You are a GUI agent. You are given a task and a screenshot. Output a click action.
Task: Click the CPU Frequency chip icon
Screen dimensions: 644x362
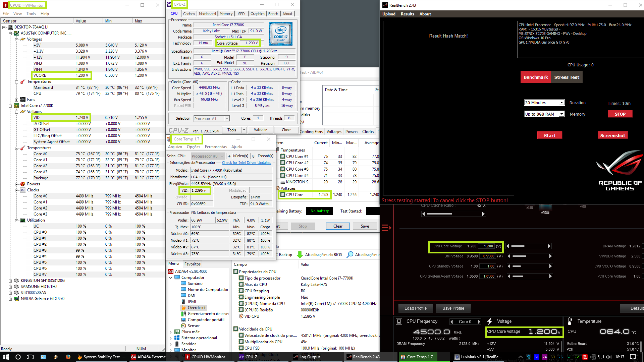(399, 321)
